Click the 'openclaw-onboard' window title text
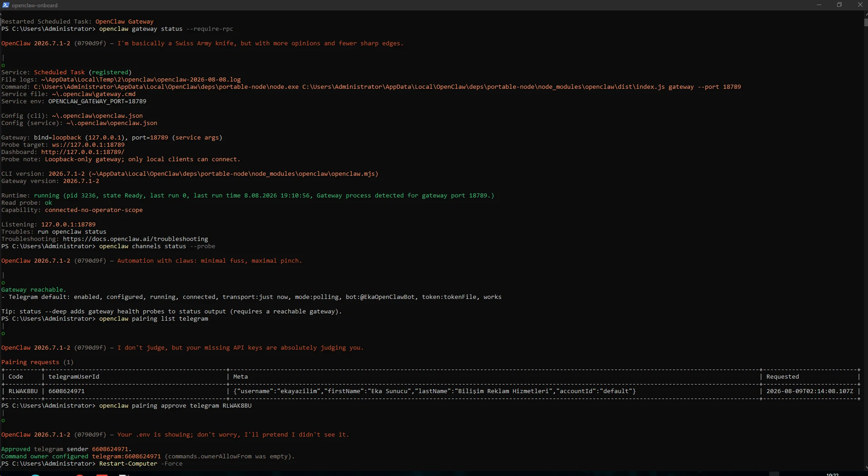 [35, 5]
